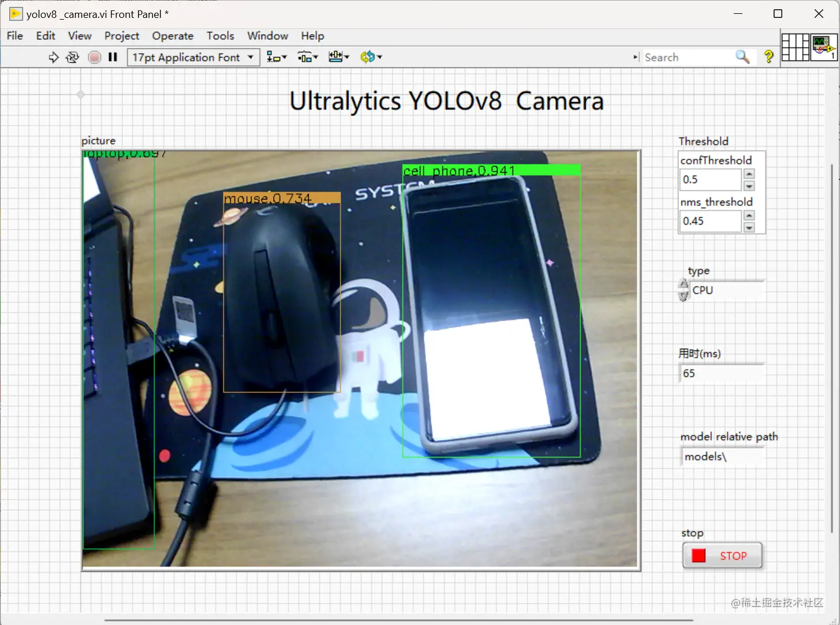Open the Operate menu
This screenshot has height=625, width=840.
point(173,36)
